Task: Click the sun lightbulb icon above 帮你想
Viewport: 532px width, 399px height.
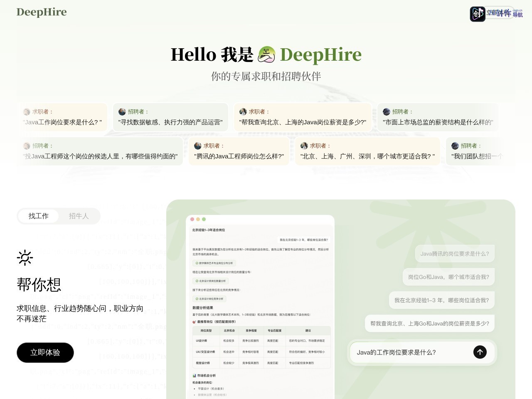Action: pos(25,258)
